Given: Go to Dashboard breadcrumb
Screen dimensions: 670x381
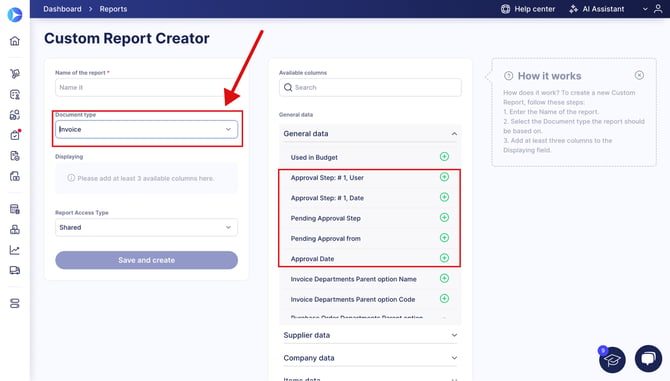Looking at the screenshot, I should [62, 9].
